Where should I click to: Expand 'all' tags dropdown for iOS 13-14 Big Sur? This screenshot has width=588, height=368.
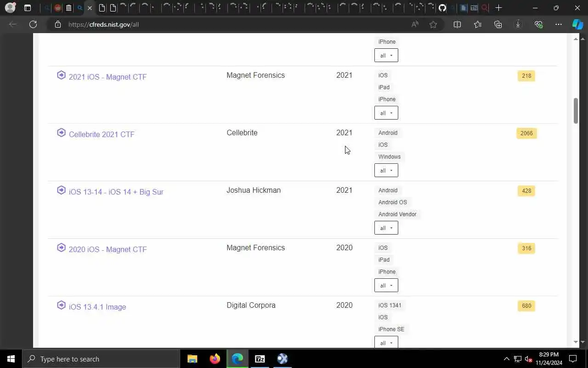click(x=386, y=228)
